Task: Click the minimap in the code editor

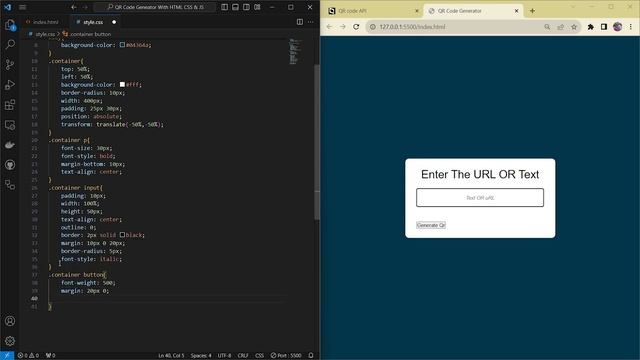Action: coord(296,52)
